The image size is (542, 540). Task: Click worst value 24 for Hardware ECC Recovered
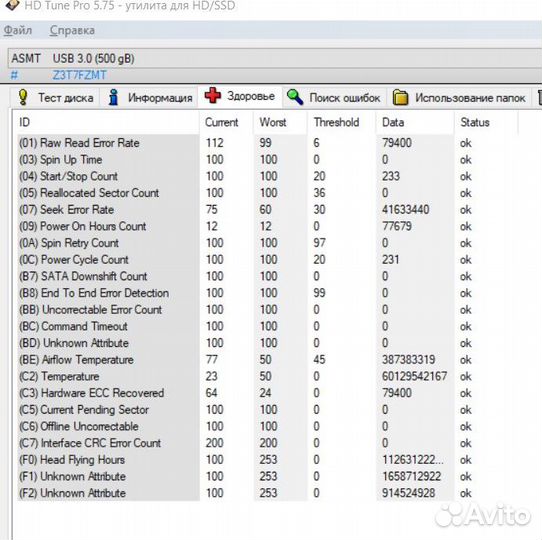[265, 393]
